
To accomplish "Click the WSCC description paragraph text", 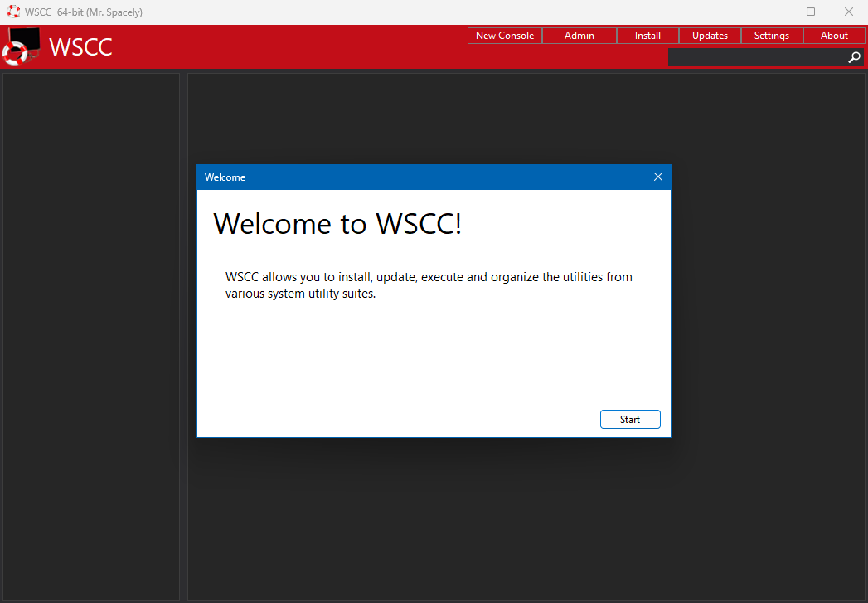I will pyautogui.click(x=429, y=285).
